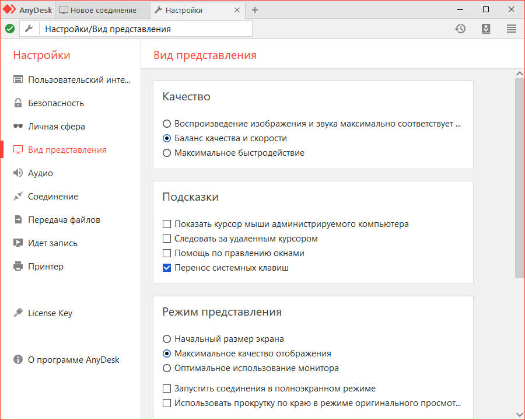Select 'Максимальное быстродействие' radio option

click(167, 153)
